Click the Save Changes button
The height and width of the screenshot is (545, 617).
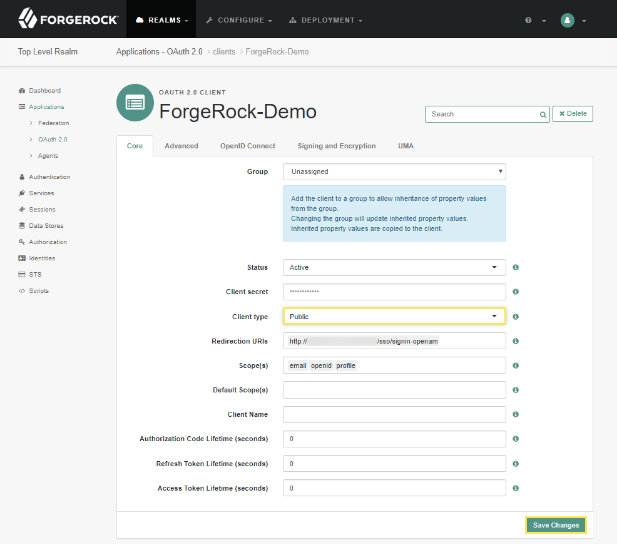[555, 525]
